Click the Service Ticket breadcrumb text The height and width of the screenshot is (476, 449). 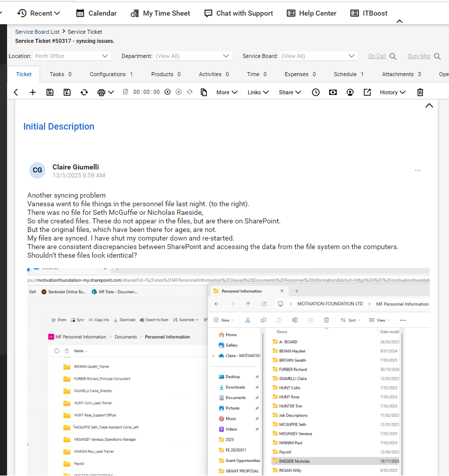click(x=85, y=32)
